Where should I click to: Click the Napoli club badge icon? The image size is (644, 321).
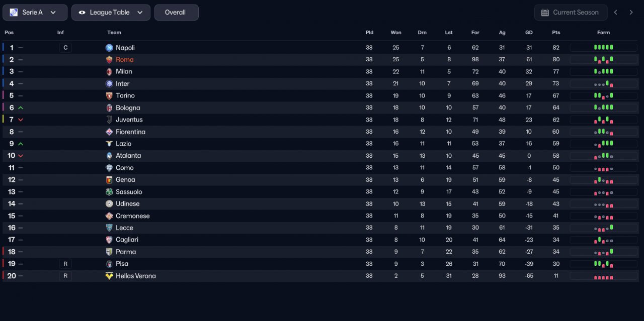coord(109,48)
